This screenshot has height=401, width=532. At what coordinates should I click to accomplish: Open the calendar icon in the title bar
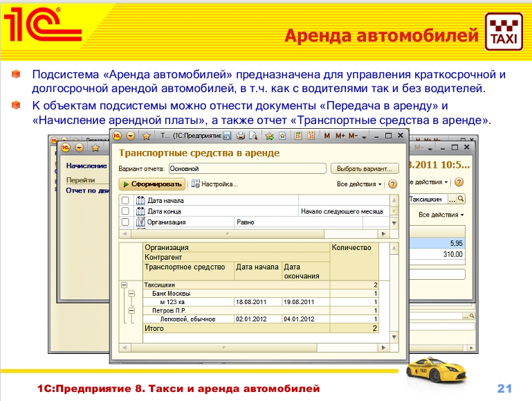tap(310, 136)
